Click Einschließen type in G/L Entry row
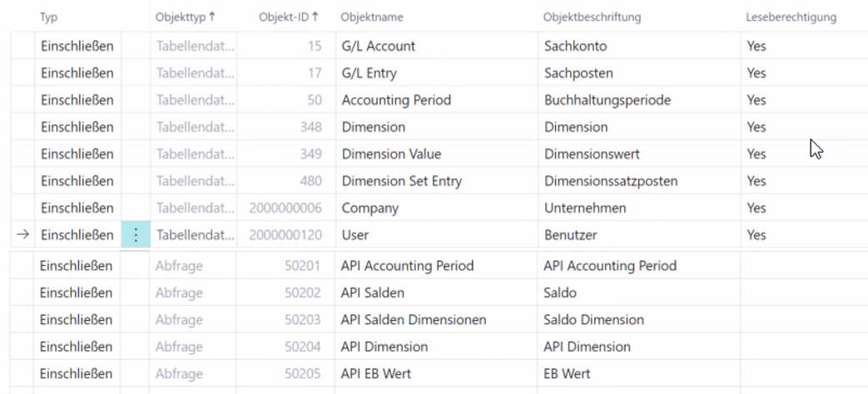This screenshot has width=868, height=394. [x=77, y=73]
